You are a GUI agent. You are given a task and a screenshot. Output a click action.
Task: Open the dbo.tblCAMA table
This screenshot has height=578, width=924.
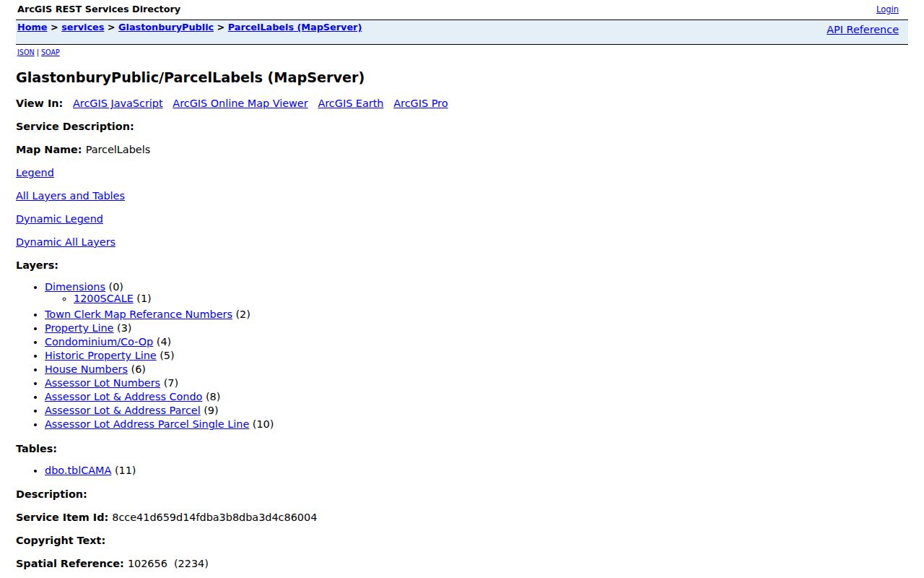coord(78,470)
